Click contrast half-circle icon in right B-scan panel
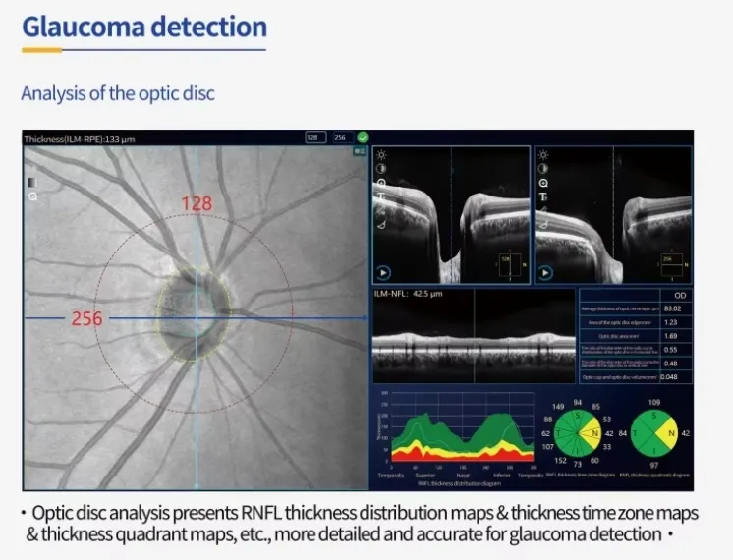Image resolution: width=733 pixels, height=560 pixels. pyautogui.click(x=543, y=169)
